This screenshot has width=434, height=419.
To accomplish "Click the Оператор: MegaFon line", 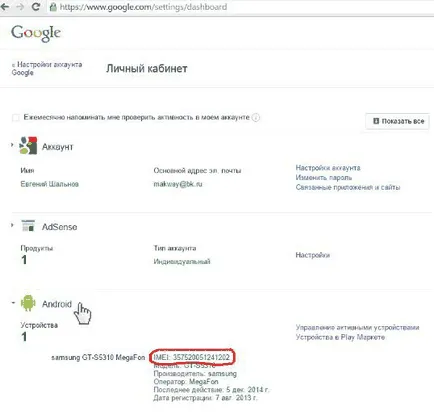I will click(186, 382).
